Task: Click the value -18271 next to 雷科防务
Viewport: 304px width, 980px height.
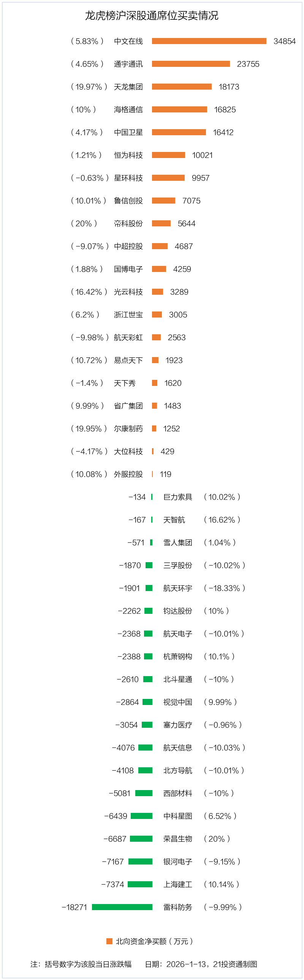Action: click(74, 907)
